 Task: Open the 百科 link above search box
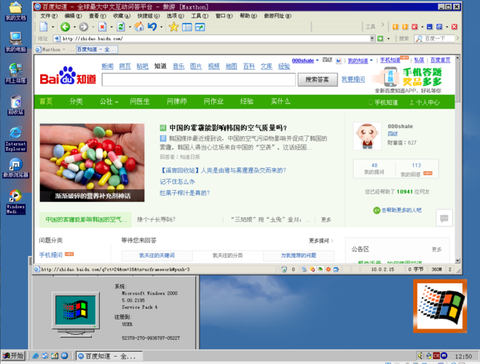pos(249,66)
